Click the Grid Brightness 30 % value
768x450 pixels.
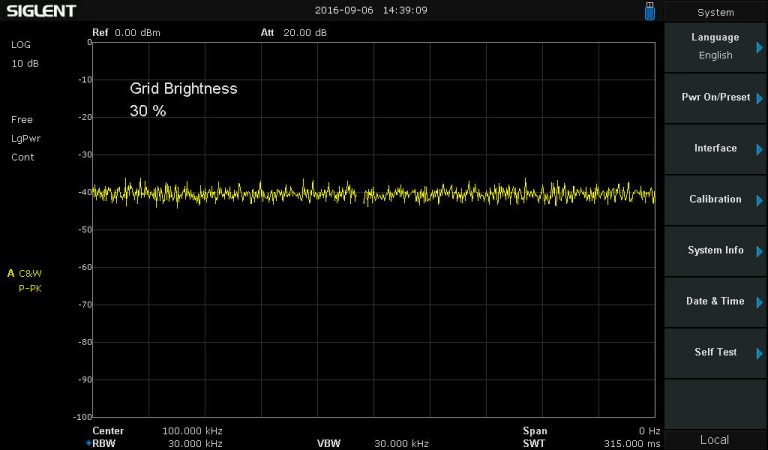click(148, 111)
